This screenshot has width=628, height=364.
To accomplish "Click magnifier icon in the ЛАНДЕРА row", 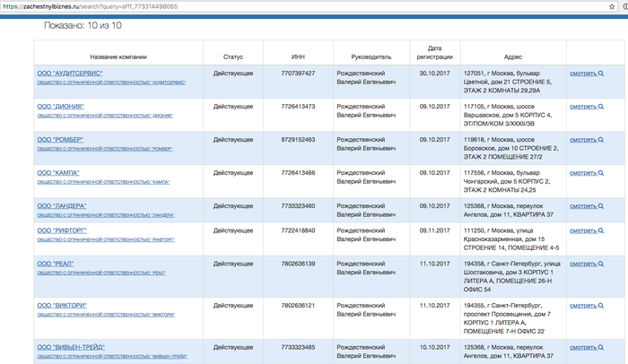I will 601,206.
